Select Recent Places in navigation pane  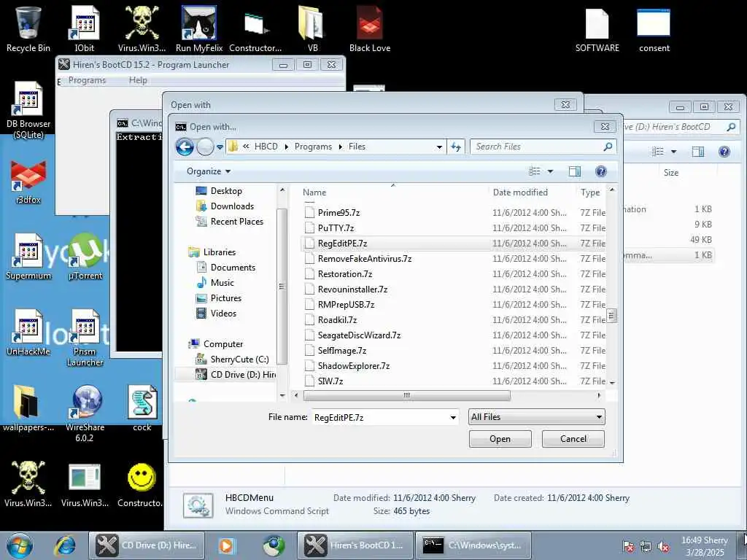pyautogui.click(x=236, y=222)
